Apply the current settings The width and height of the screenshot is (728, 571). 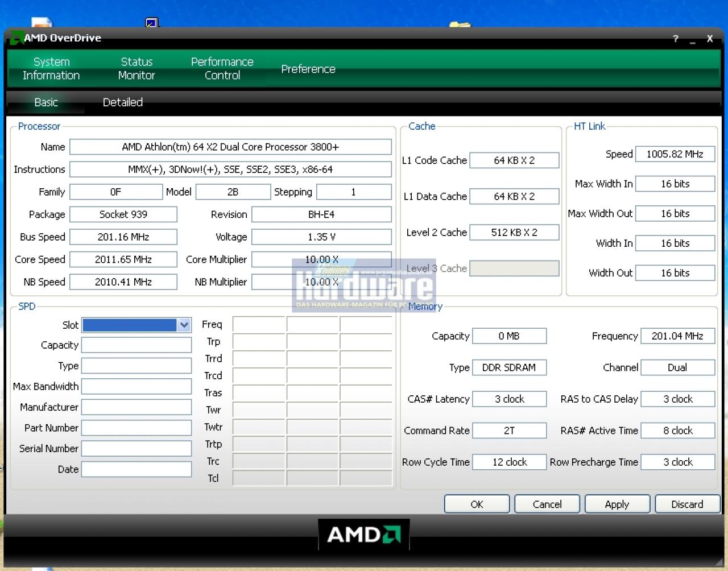point(617,504)
